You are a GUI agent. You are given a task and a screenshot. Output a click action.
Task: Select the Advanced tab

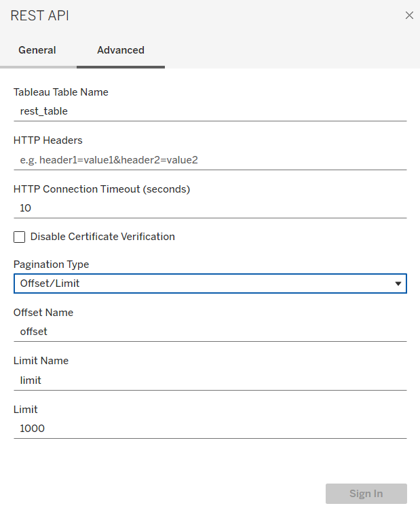click(121, 50)
